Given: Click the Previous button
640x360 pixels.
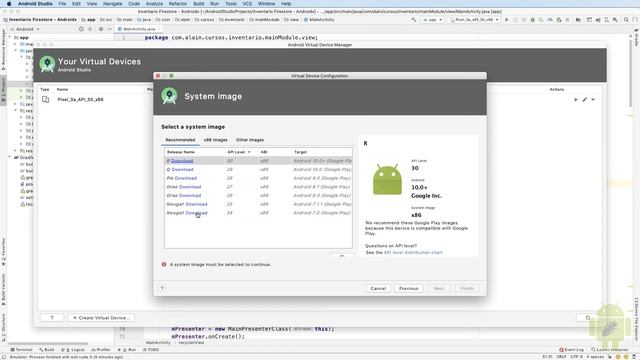Looking at the screenshot, I should pyautogui.click(x=409, y=288).
